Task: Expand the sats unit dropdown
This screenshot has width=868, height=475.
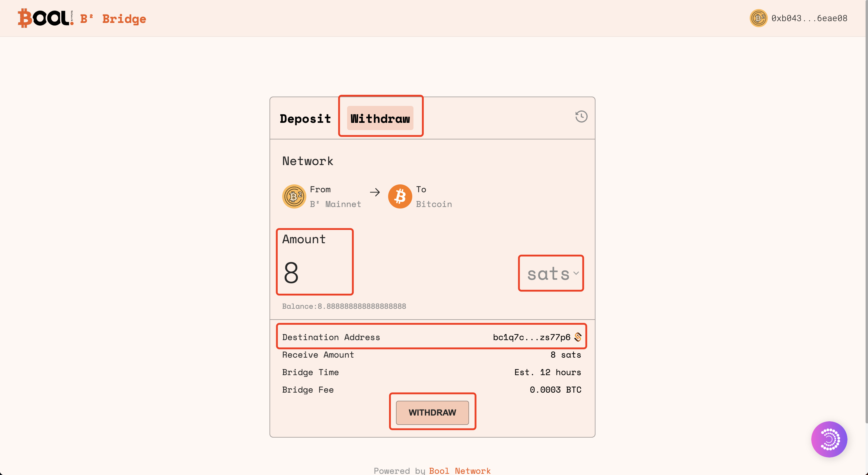Action: tap(552, 273)
